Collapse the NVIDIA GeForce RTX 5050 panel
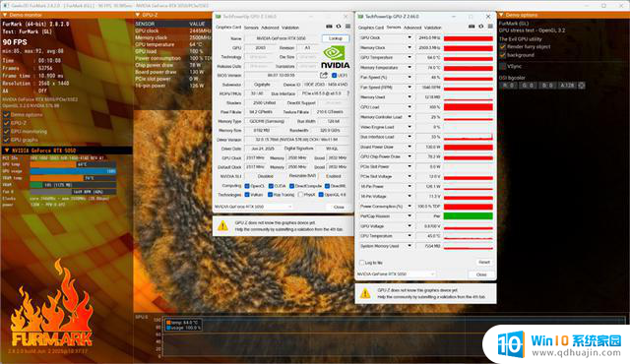Image resolution: width=630 pixels, height=364 pixels. point(7,151)
